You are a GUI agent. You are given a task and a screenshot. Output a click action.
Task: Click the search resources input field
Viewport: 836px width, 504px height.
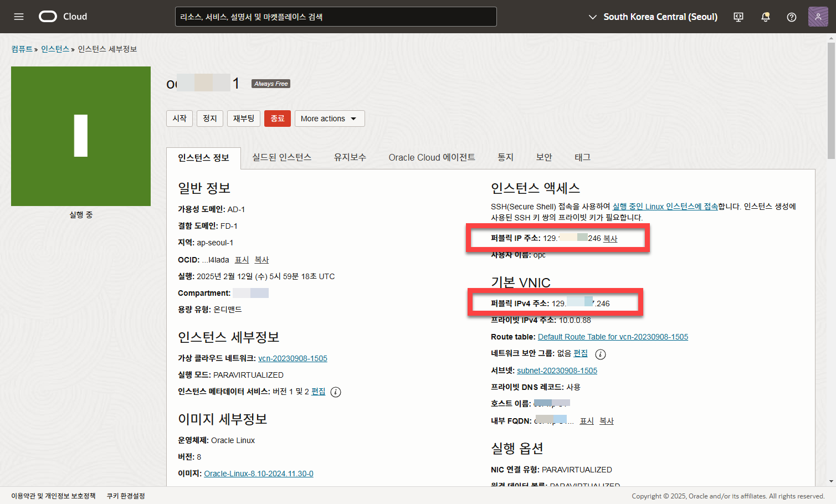point(336,17)
